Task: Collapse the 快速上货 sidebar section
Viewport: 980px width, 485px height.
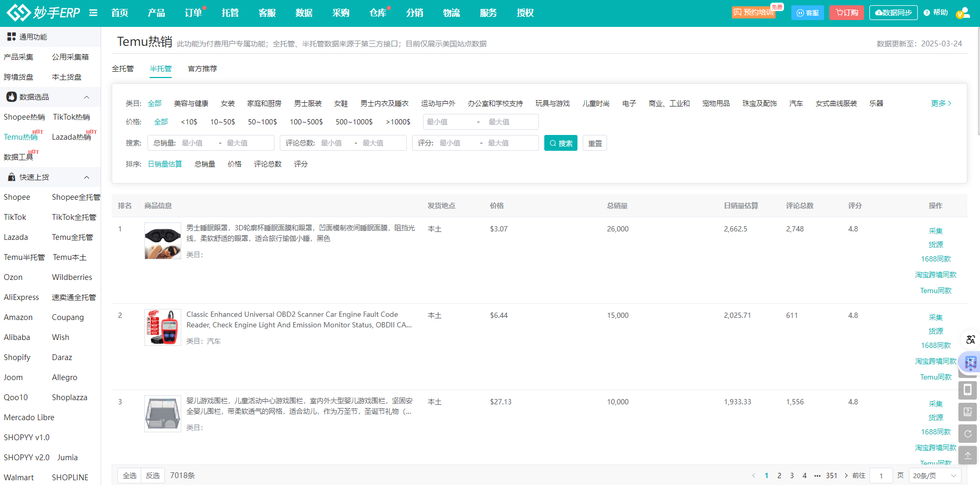Action: (86, 177)
